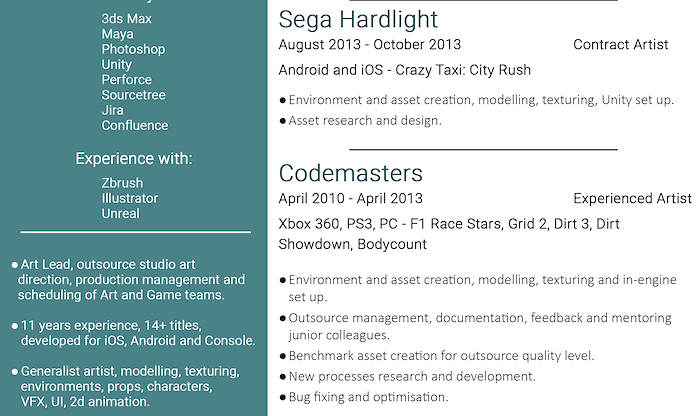Click the Maya skill entry
Screen dimensions: 700x416
point(117,34)
